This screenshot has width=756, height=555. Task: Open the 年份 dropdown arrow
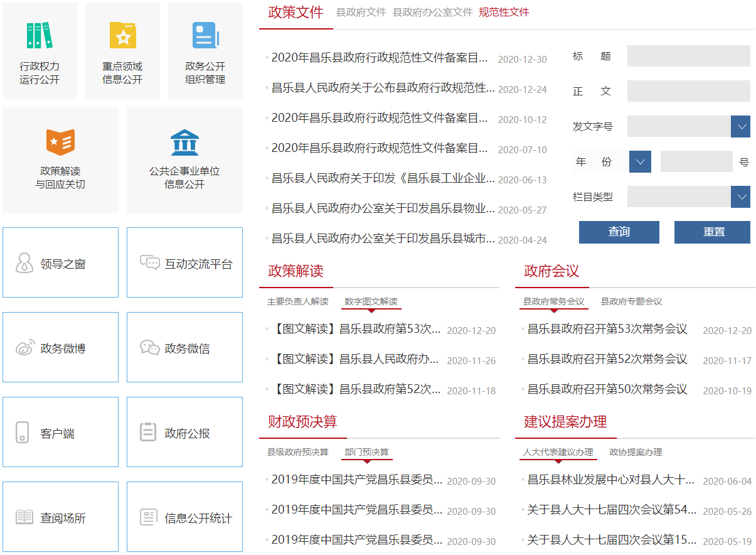(640, 161)
